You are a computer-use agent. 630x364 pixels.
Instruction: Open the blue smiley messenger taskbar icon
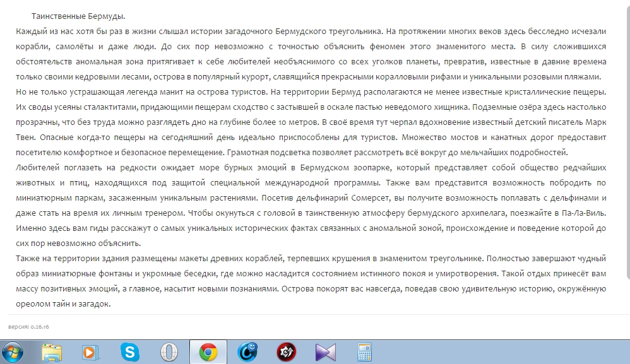pyautogui.click(x=247, y=353)
